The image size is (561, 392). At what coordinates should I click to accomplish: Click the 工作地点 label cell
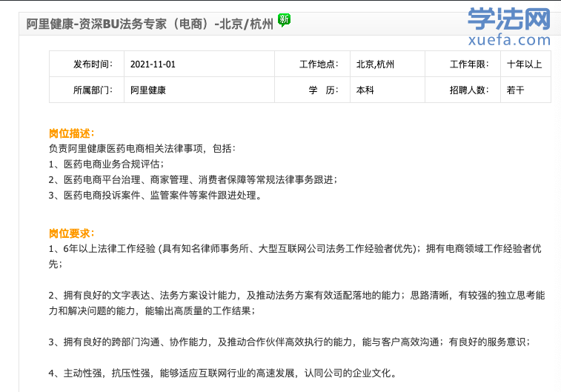(312, 64)
